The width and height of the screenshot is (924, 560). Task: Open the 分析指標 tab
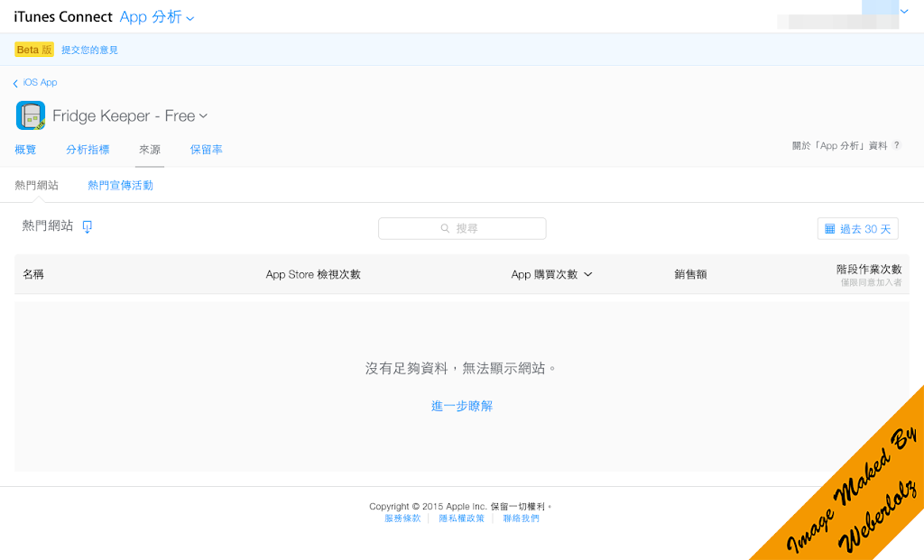[x=88, y=150]
